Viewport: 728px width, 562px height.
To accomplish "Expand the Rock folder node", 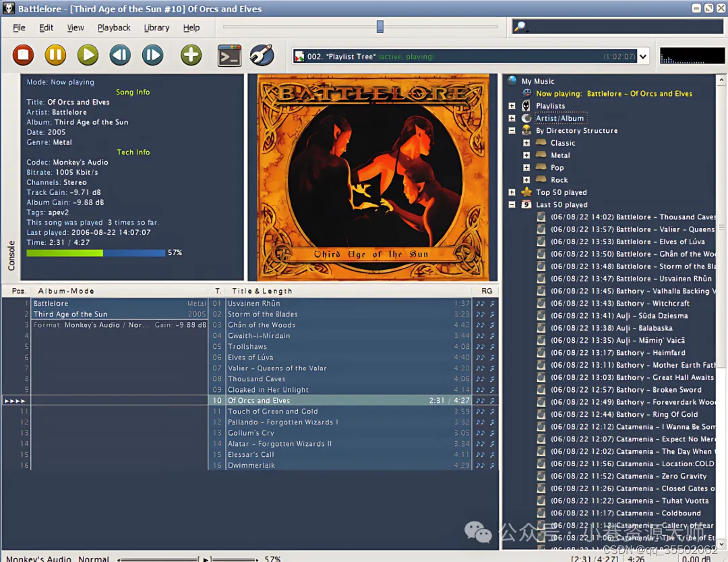I will pyautogui.click(x=526, y=180).
